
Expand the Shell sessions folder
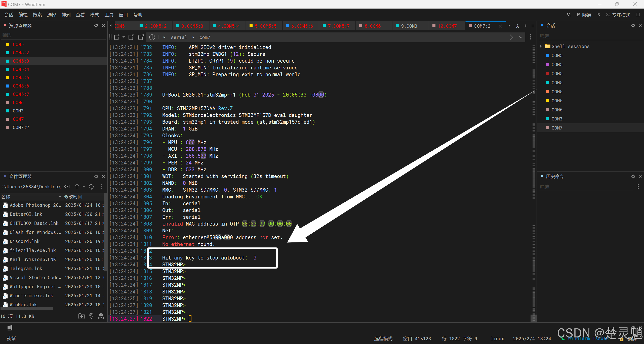click(541, 46)
